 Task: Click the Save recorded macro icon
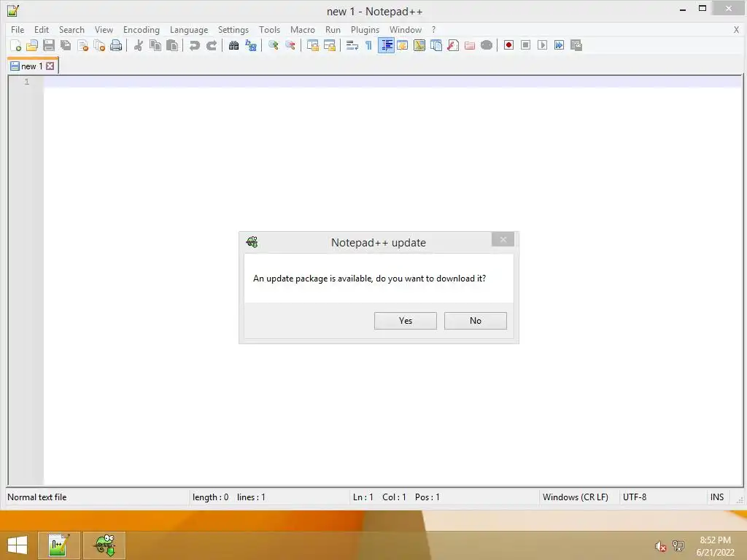point(576,45)
